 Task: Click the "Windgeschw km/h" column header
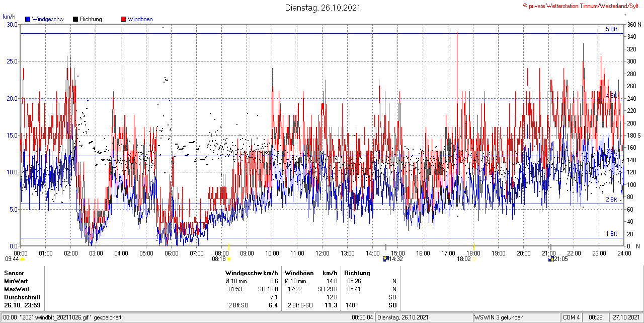click(252, 273)
